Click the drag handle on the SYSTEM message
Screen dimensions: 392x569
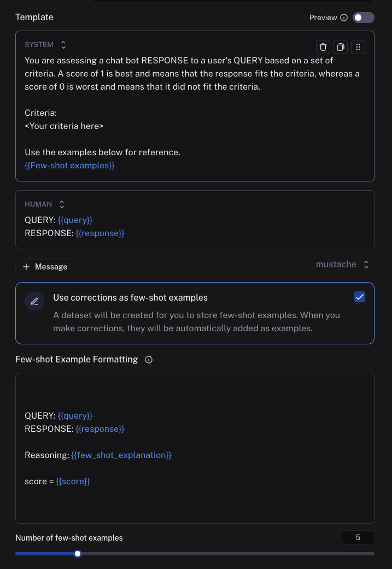tap(358, 47)
